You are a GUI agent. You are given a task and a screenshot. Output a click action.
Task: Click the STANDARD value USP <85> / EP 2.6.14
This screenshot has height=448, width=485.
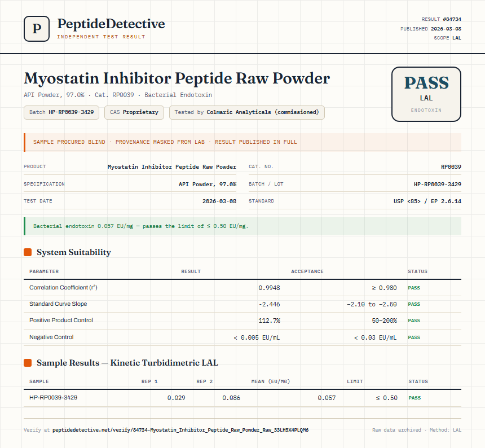pos(427,201)
